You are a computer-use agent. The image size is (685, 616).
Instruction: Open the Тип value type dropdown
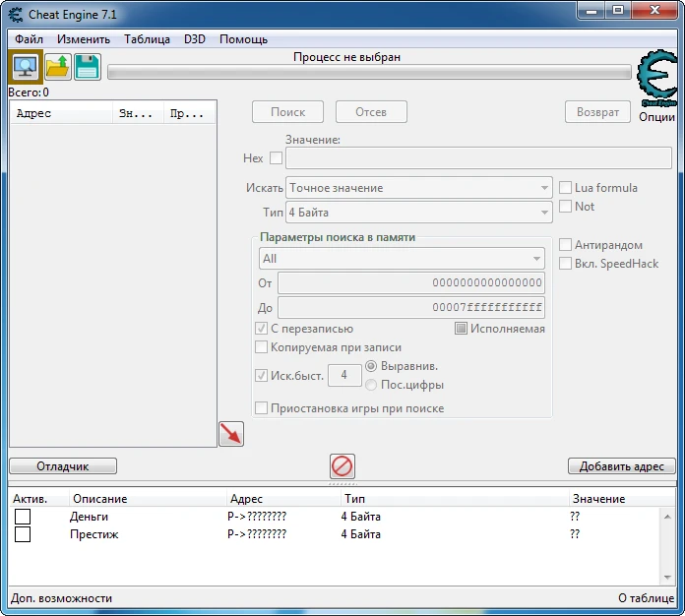[419, 213]
